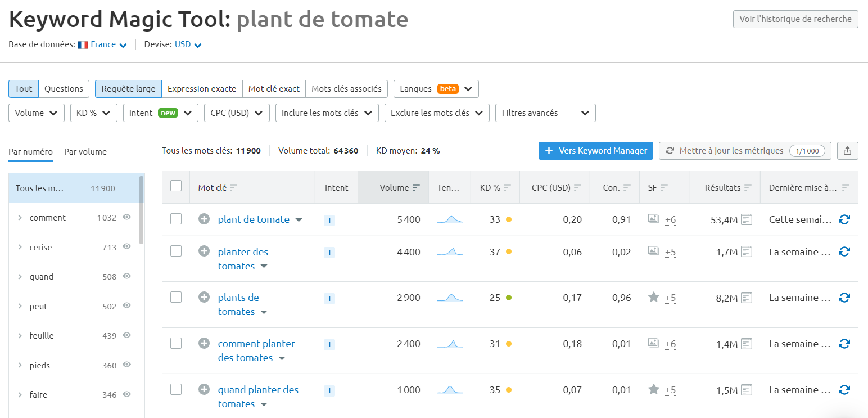The image size is (868, 418).
Task: Check the 'planter des tomates' row checkbox
Action: (176, 251)
